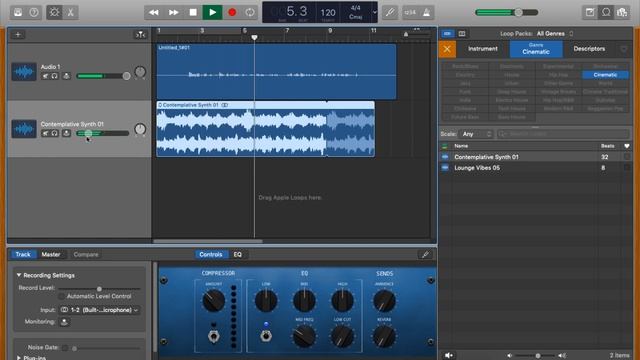This screenshot has width=640, height=360.
Task: Toggle input monitoring on Audio 1 track
Action: 67,76
